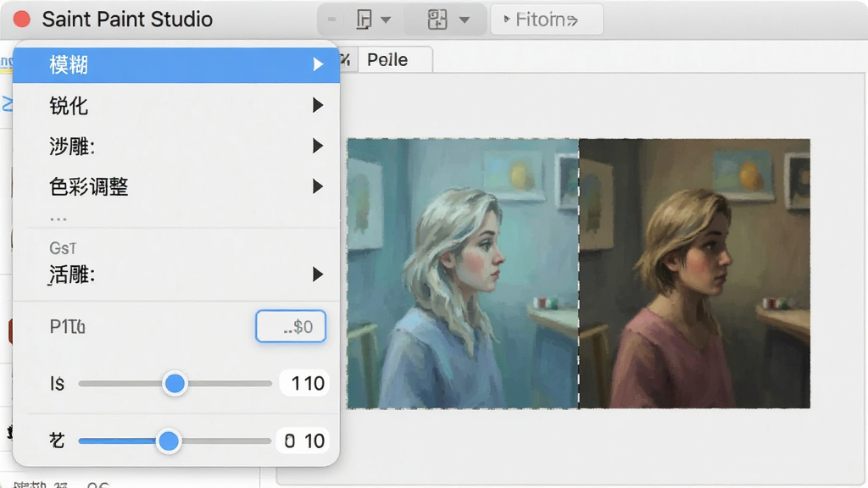Click the Saint Paint Studio title text

(127, 19)
